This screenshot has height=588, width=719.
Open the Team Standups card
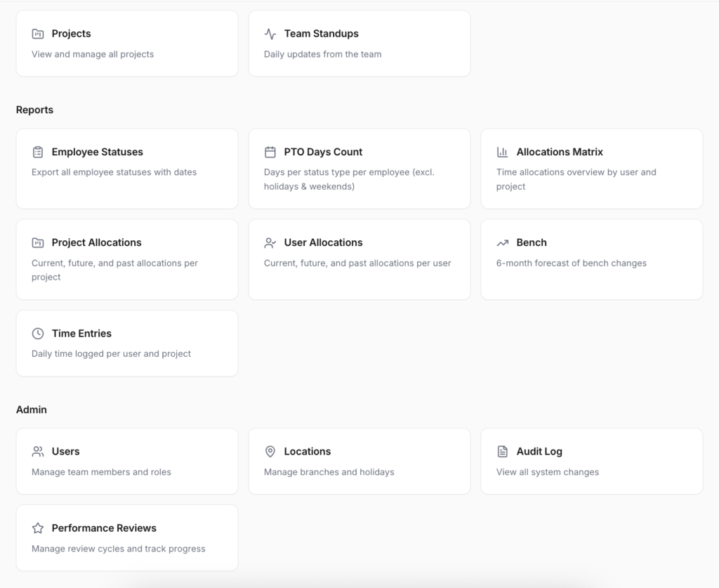tap(359, 43)
